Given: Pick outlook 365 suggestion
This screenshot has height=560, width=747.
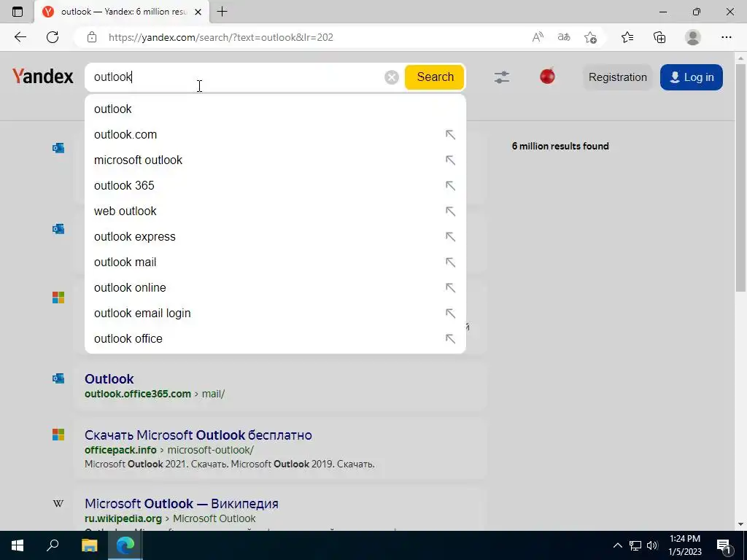Looking at the screenshot, I should (x=275, y=186).
